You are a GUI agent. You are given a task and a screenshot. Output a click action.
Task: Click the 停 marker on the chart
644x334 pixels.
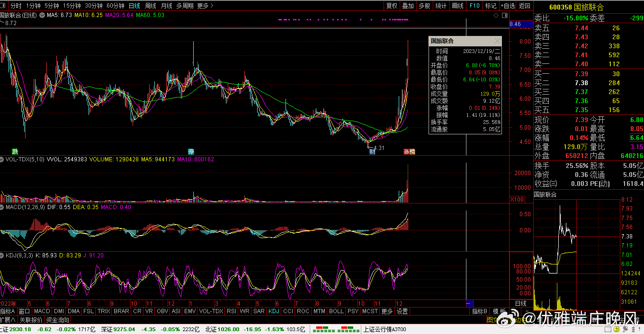tap(191, 152)
